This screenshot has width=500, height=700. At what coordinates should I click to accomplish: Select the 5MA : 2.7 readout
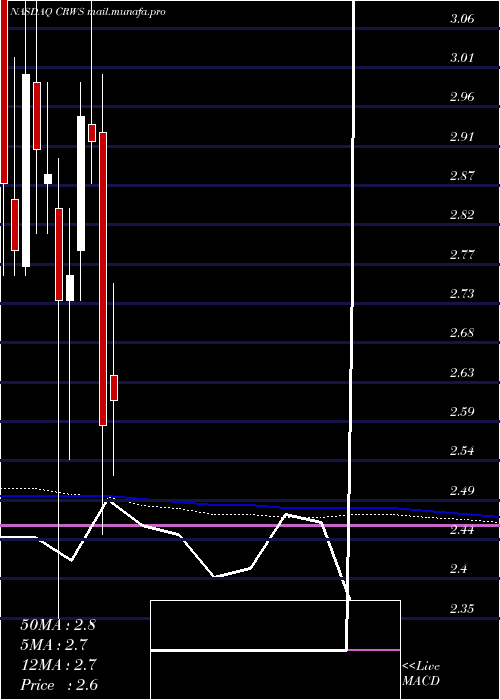54,645
